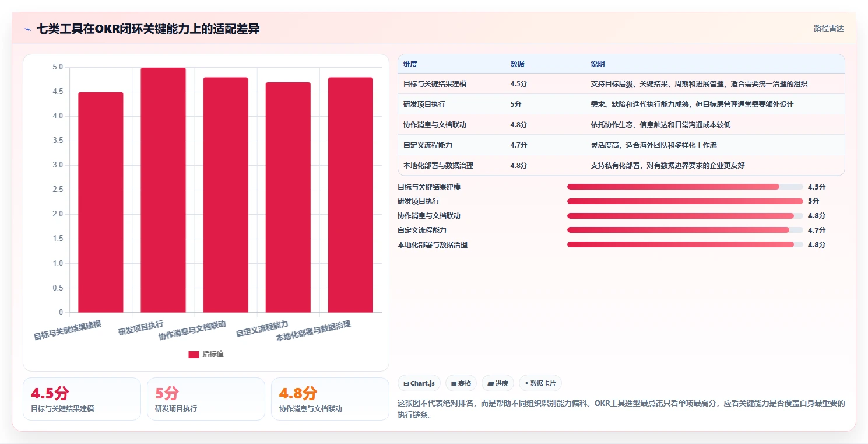The image size is (868, 444).
Task: Open the 5分 研发项目执行 data card
Action: tap(206, 399)
